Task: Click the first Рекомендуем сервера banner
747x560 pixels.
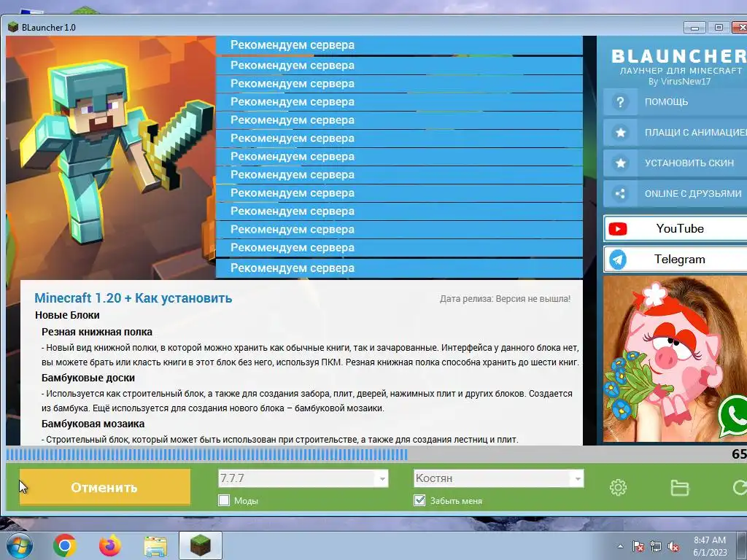Action: pyautogui.click(x=399, y=45)
